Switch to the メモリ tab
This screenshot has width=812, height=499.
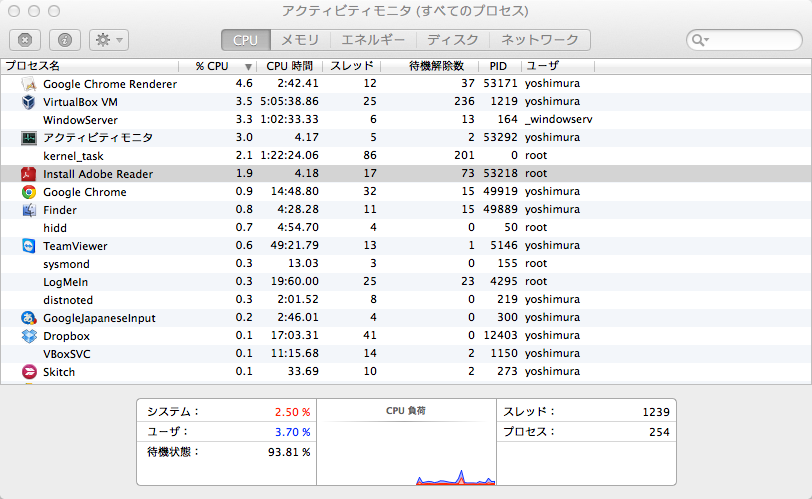pos(300,40)
